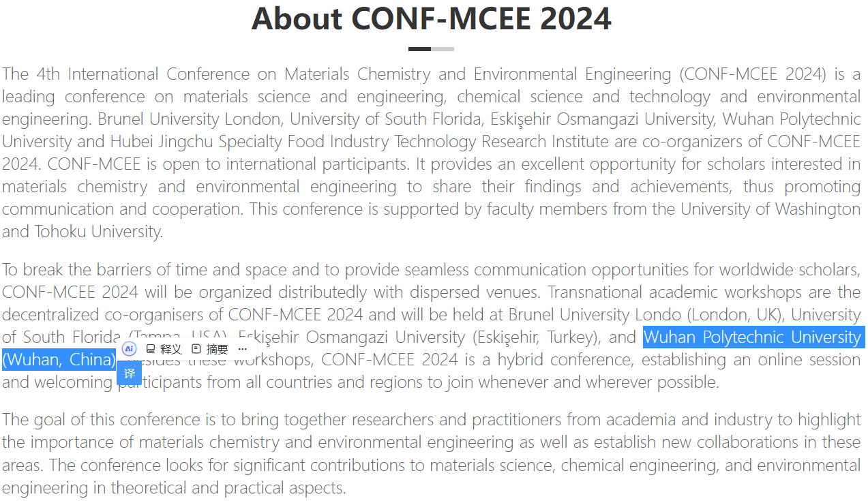The height and width of the screenshot is (501, 868).
Task: Click the AI assistant icon in floating toolbar
Action: 129,349
